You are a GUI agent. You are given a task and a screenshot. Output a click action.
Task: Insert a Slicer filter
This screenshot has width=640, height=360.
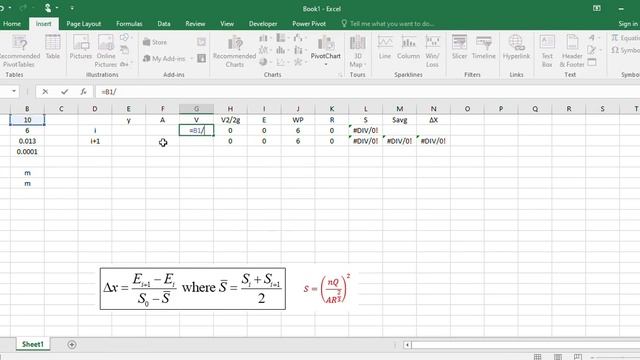459,47
